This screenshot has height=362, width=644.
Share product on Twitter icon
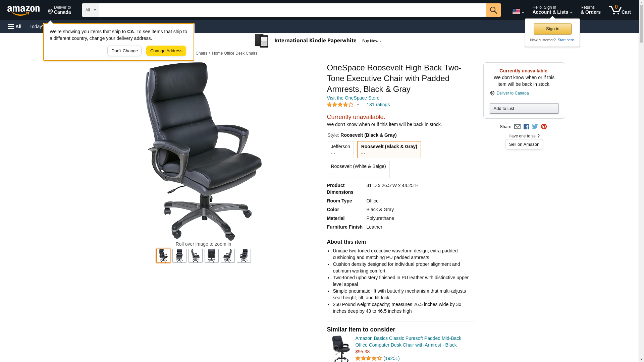coord(535,127)
